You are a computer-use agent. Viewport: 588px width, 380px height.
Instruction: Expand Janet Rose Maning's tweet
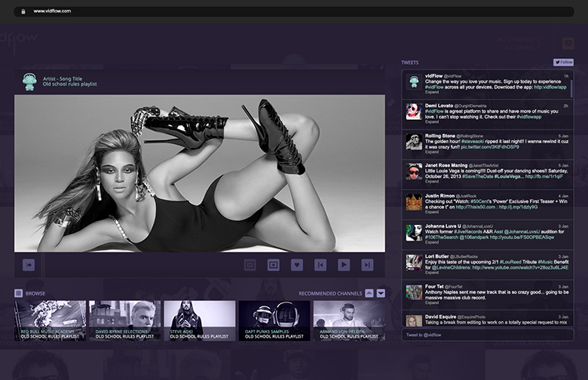[x=432, y=181]
